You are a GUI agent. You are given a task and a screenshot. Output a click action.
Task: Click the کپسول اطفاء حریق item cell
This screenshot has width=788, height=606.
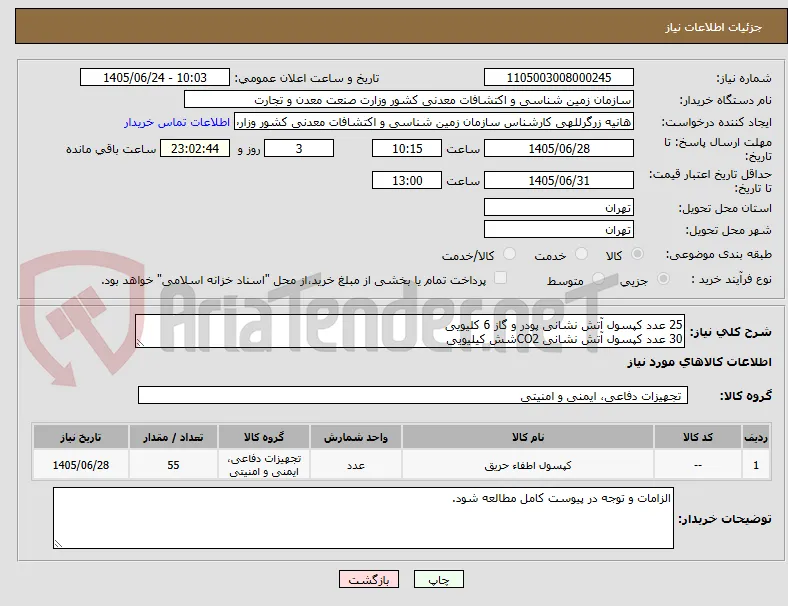click(x=528, y=465)
